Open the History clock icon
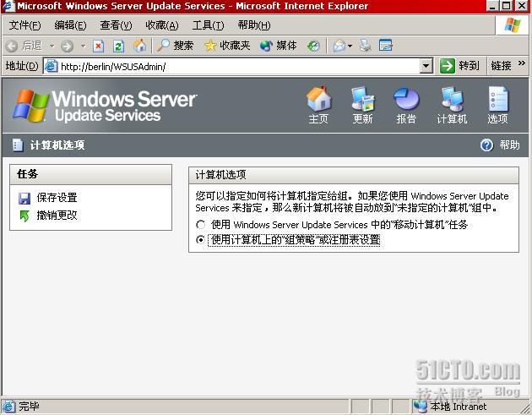The width and height of the screenshot is (532, 415). [313, 46]
